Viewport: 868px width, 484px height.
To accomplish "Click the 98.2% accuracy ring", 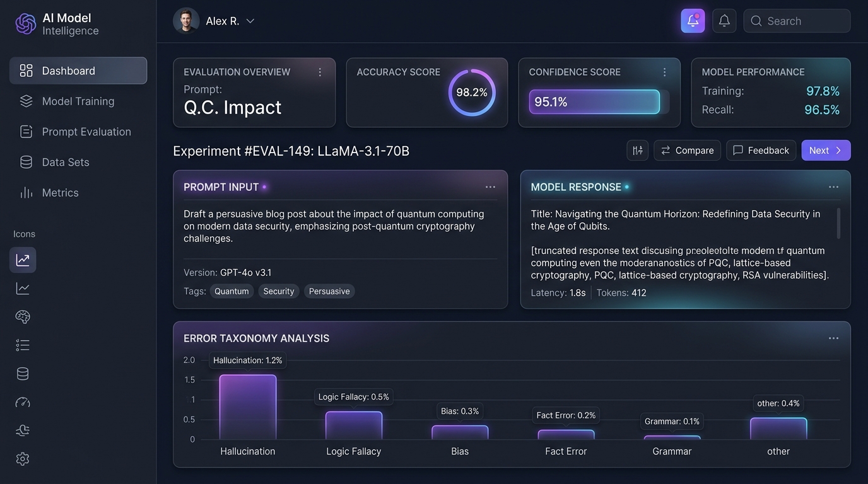I will pos(472,93).
